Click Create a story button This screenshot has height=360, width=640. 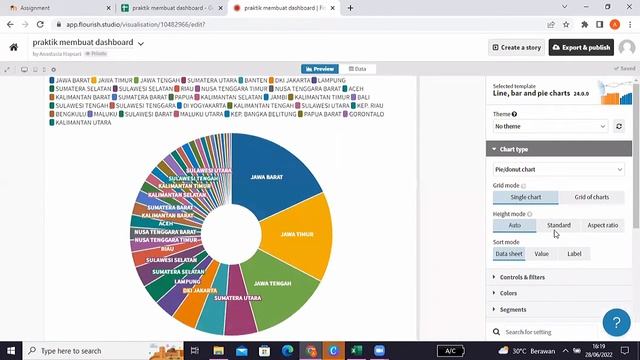point(516,47)
